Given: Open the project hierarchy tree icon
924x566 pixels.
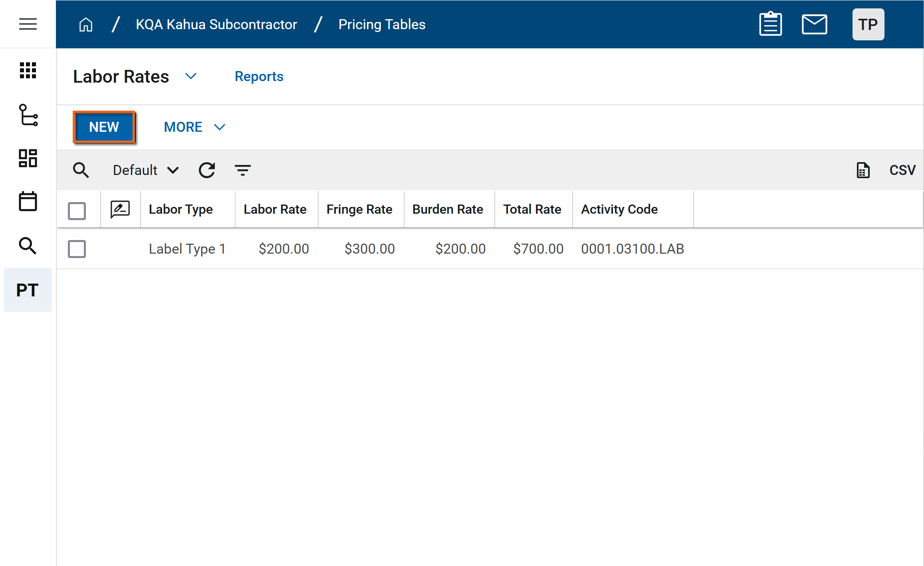Looking at the screenshot, I should 28,115.
